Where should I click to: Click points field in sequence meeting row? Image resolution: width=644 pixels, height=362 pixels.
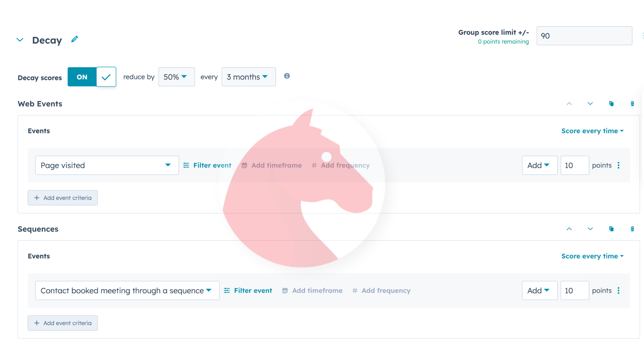[574, 290]
